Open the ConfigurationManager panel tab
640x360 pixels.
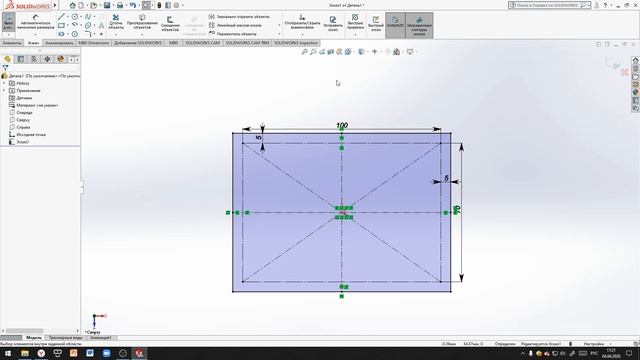34,59
